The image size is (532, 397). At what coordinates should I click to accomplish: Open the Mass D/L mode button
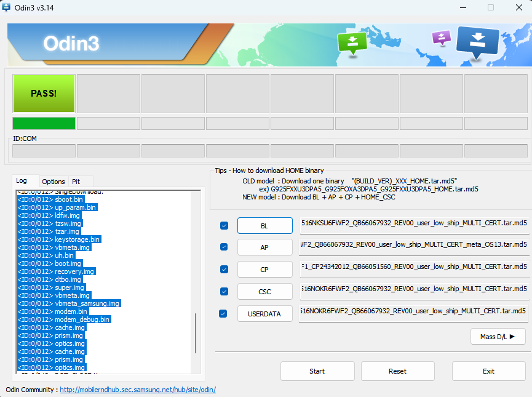tap(498, 336)
